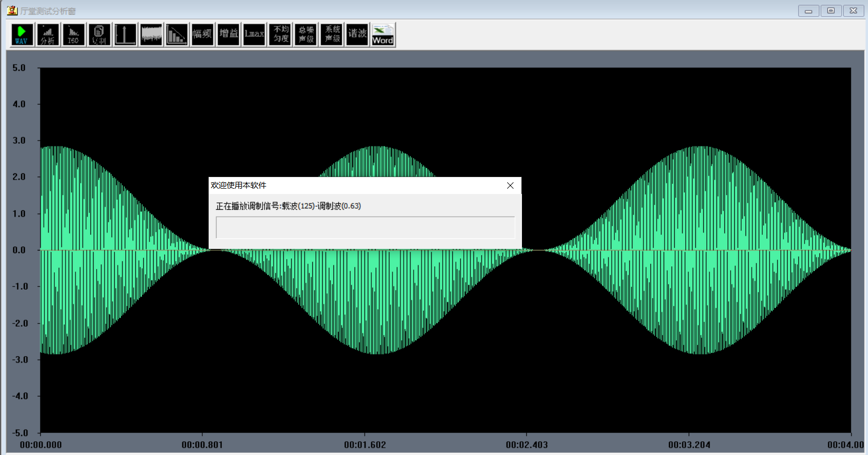Export results with the Word icon
Image resolution: width=868 pixels, height=455 pixels.
tap(383, 35)
